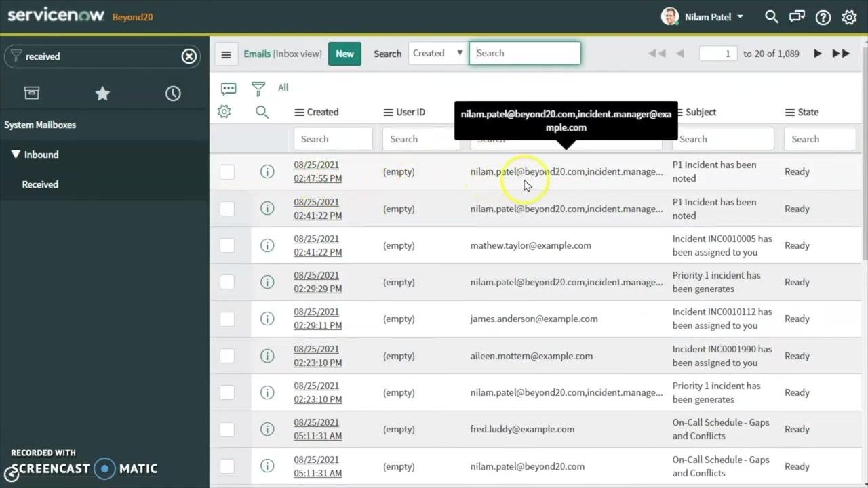Clear the navigator filter text

click(189, 56)
